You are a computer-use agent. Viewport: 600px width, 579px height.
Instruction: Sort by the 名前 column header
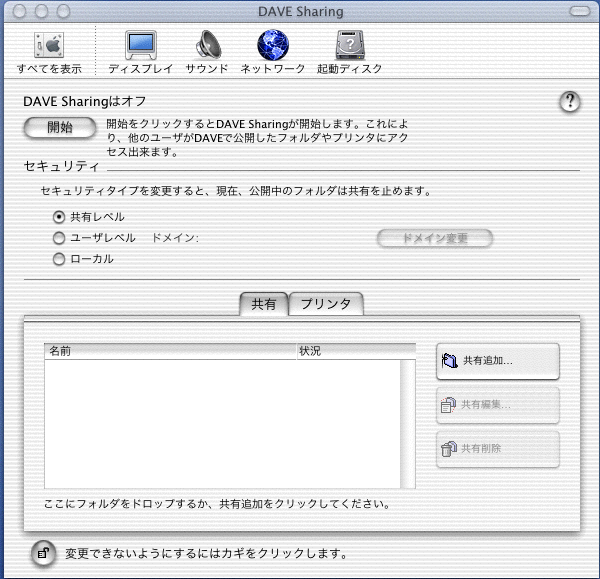click(x=171, y=351)
